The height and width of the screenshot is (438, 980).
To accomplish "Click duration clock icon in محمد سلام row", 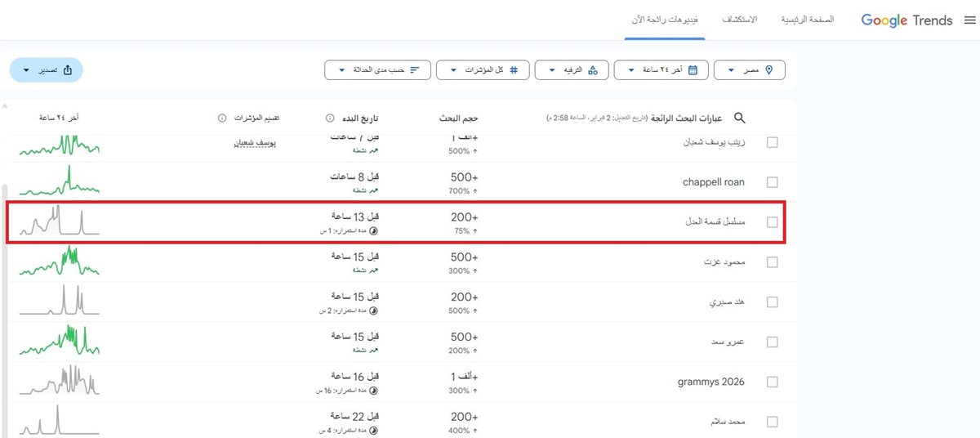I will pos(374,431).
